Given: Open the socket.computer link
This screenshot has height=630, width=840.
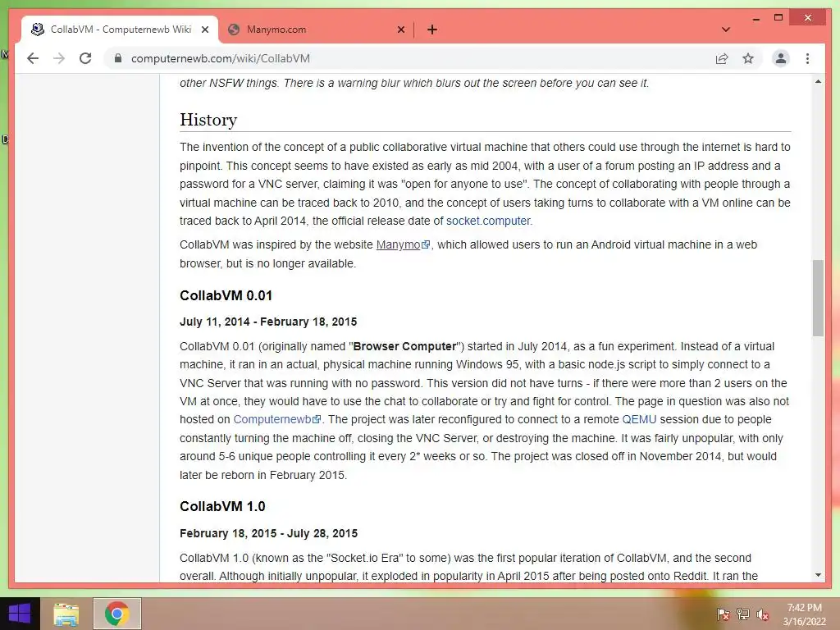Looking at the screenshot, I should [x=488, y=221].
